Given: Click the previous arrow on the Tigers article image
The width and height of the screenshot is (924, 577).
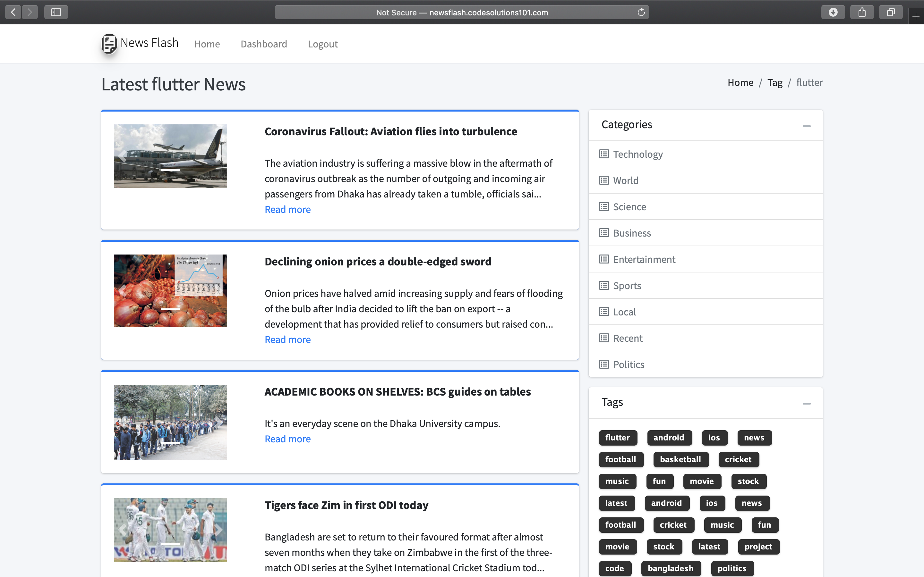Looking at the screenshot, I should [x=122, y=530].
